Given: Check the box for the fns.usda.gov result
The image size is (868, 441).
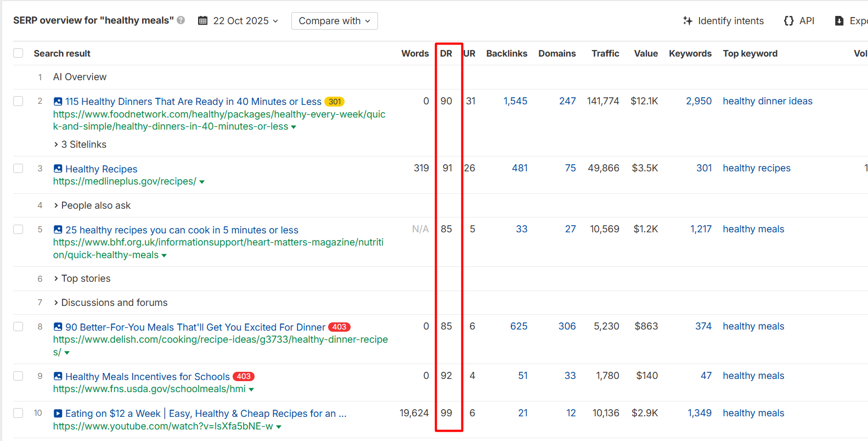Looking at the screenshot, I should [18, 376].
